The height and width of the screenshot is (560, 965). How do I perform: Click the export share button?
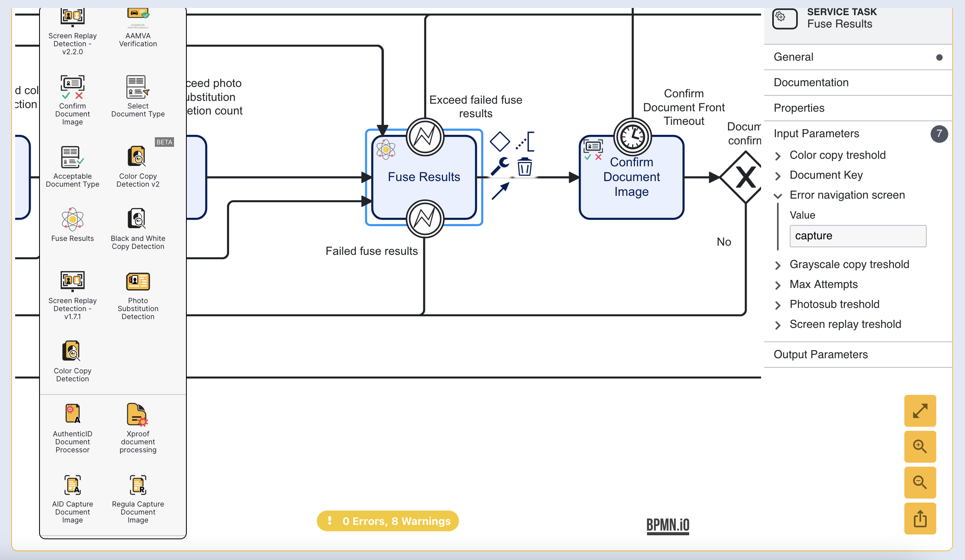coord(920,519)
